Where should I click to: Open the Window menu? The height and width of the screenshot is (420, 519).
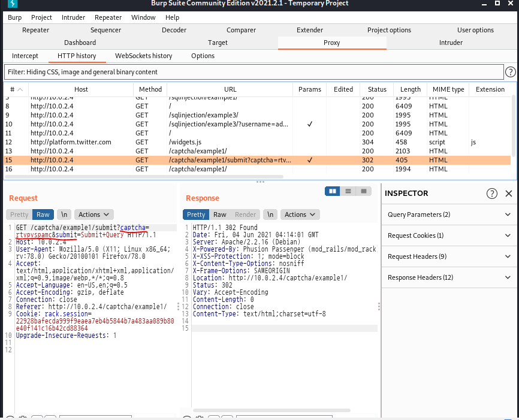143,17
